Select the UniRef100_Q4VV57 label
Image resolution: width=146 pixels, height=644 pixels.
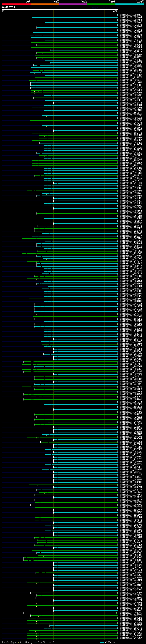[x=131, y=638]
